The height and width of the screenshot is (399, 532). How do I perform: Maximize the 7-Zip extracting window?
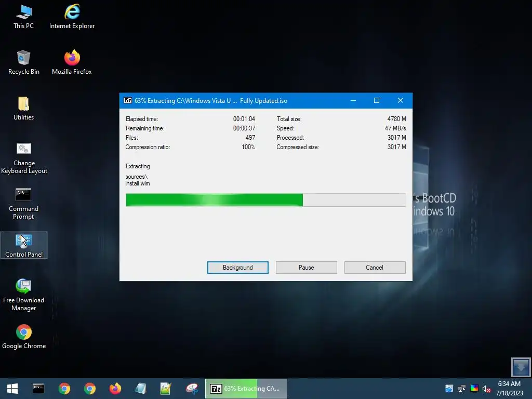(377, 100)
